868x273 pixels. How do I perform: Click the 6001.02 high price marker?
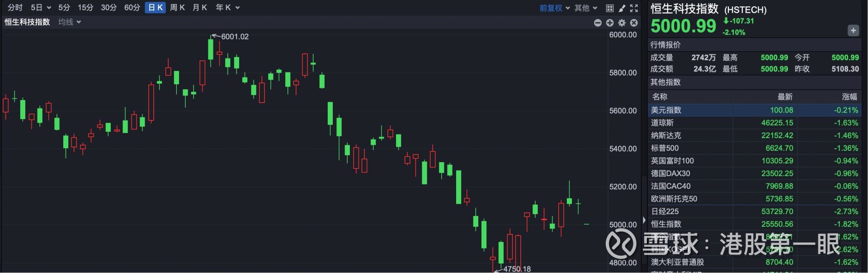235,37
